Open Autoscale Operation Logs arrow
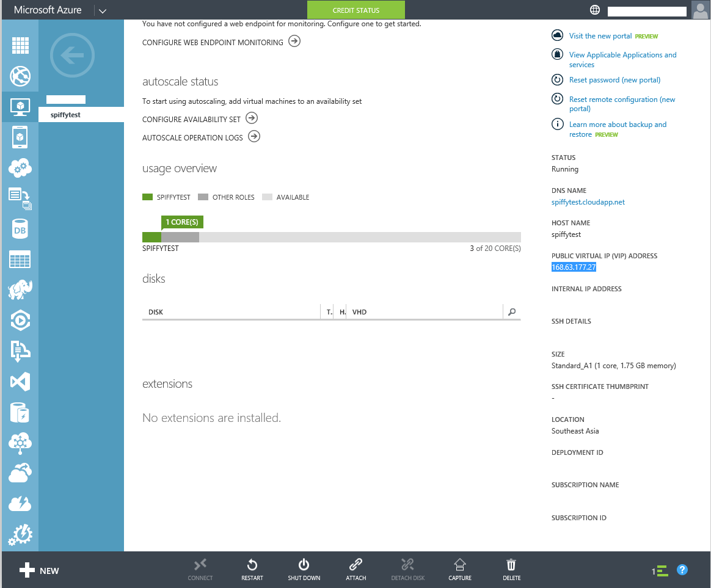The height and width of the screenshot is (588, 711). pyautogui.click(x=254, y=136)
